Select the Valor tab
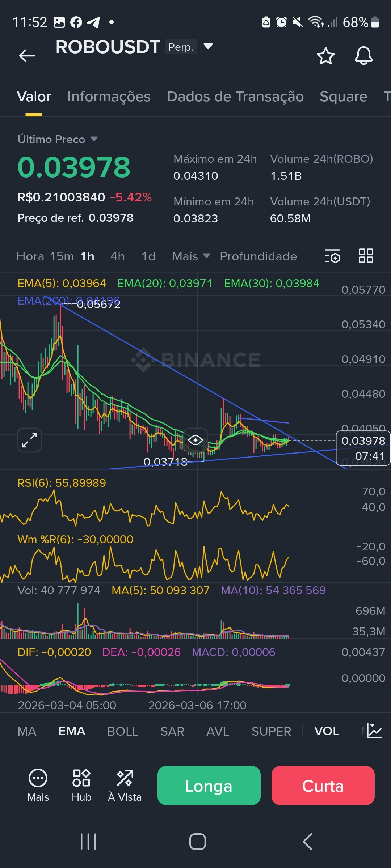The width and height of the screenshot is (391, 868). pyautogui.click(x=34, y=97)
